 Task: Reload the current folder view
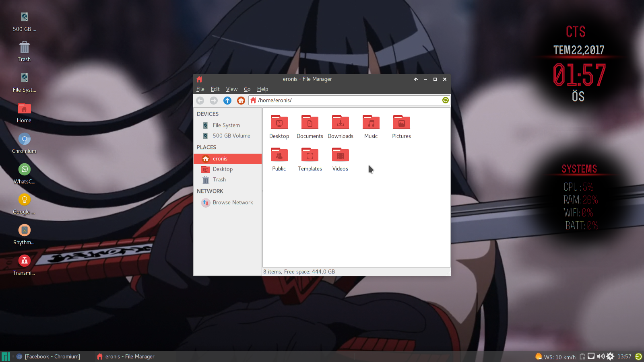pos(445,100)
